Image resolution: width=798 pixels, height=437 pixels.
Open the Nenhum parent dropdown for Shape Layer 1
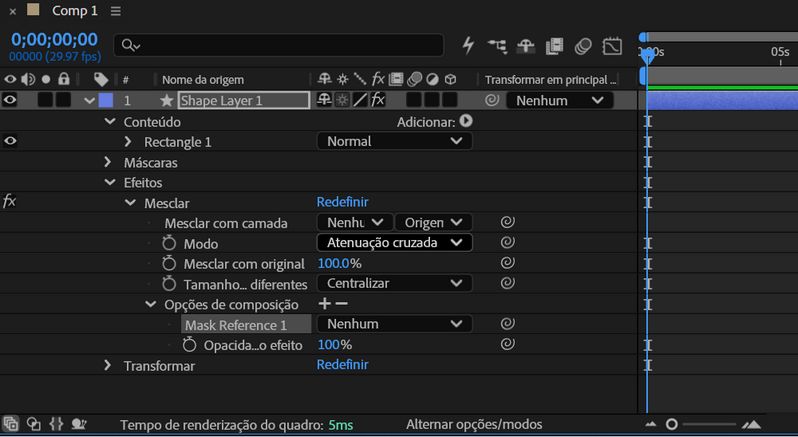click(x=559, y=101)
